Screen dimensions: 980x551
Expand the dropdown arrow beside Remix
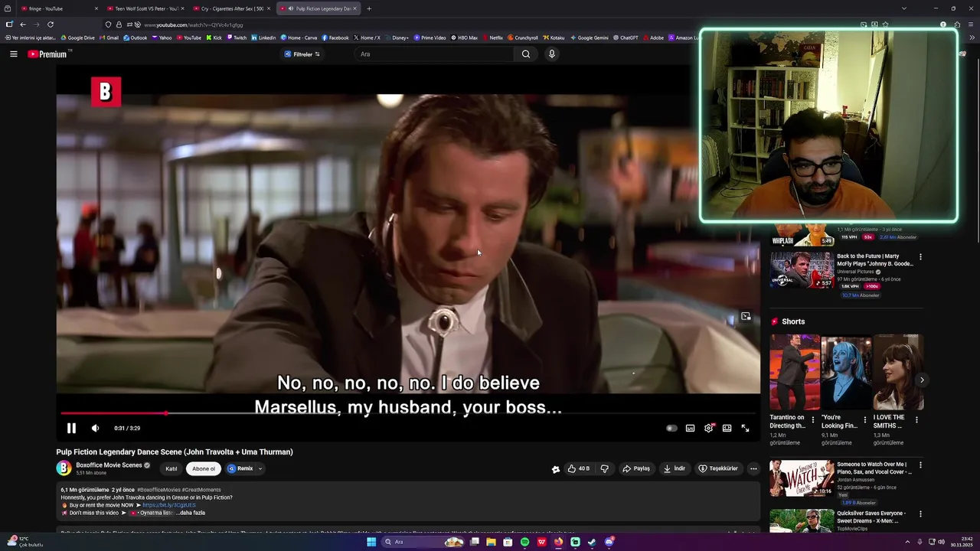(x=260, y=468)
